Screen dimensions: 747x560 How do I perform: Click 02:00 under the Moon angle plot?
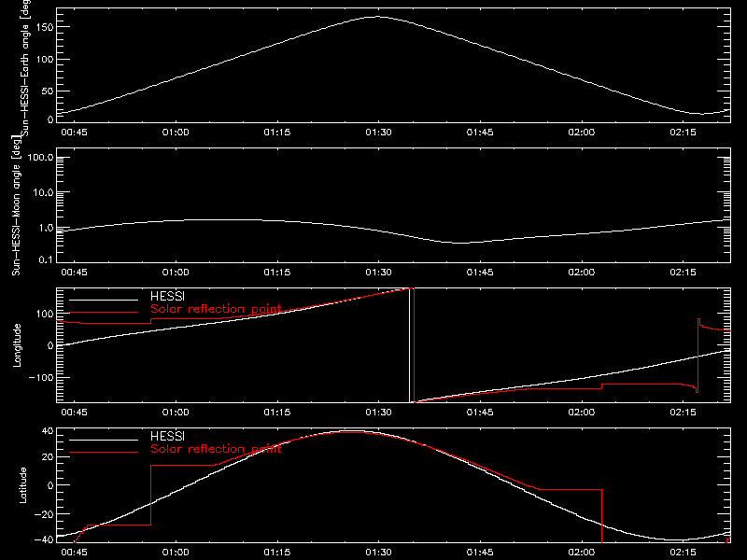point(582,273)
